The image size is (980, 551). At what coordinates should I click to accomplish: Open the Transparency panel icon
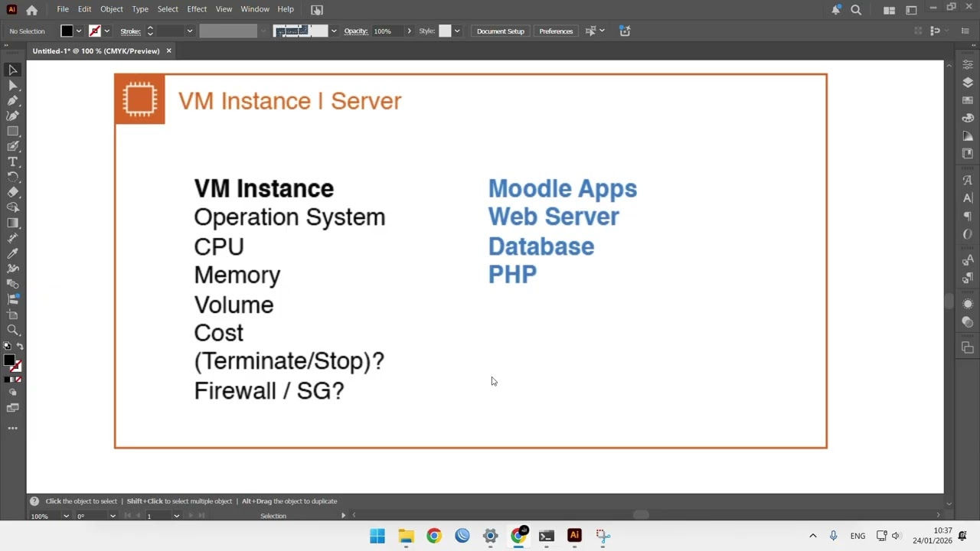[x=968, y=321]
